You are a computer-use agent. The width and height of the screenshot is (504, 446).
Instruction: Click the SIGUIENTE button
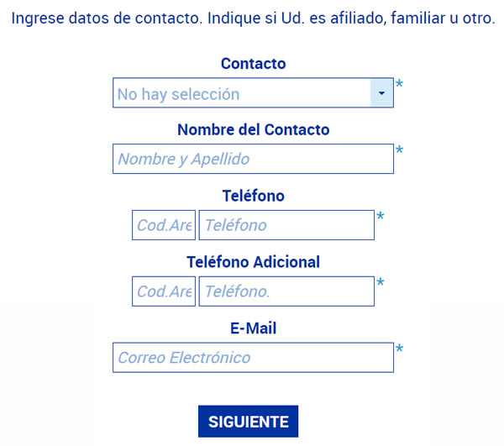(x=248, y=422)
